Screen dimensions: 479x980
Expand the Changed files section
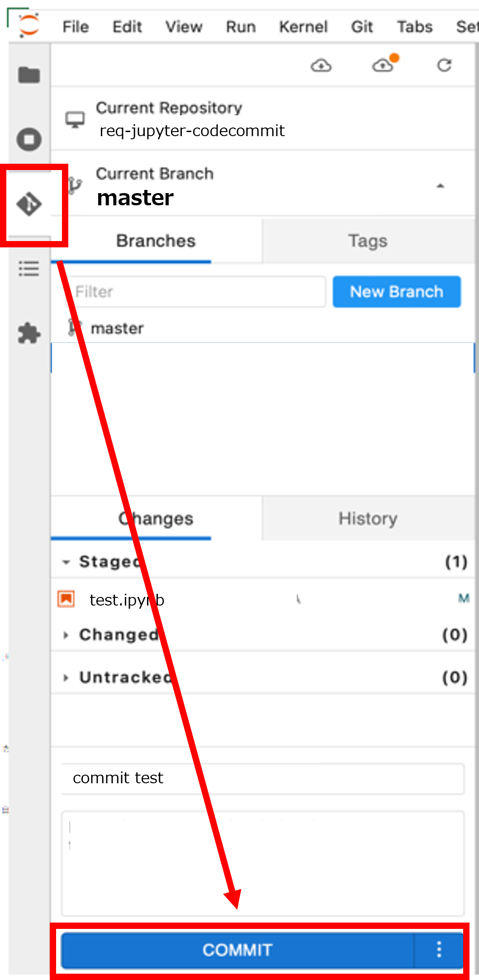pos(66,635)
